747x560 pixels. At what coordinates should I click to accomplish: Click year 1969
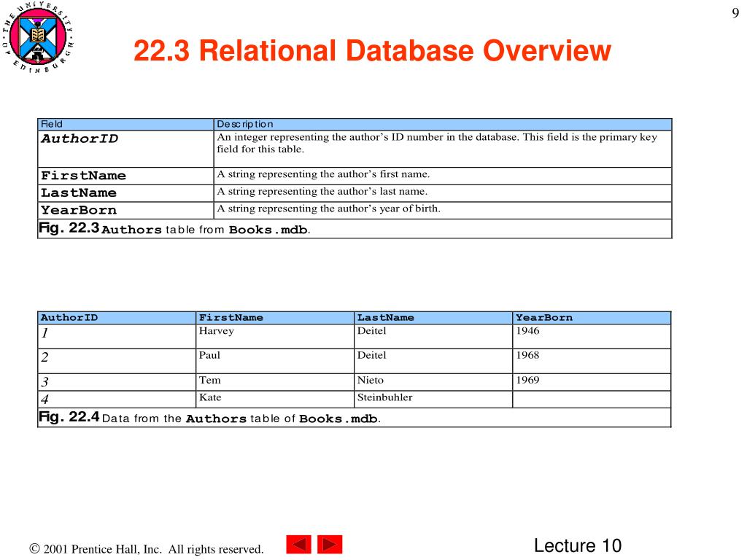coord(527,380)
